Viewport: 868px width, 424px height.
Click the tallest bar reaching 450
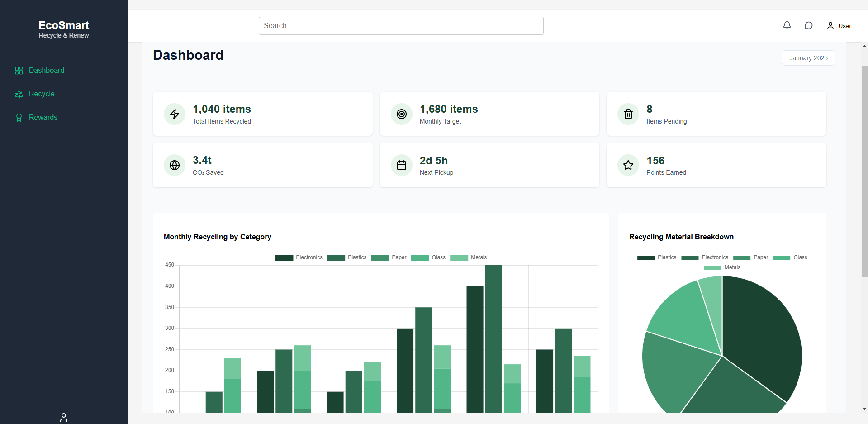[493, 339]
